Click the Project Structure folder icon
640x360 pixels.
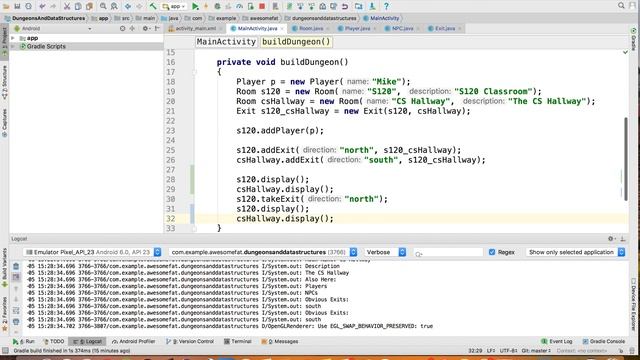coord(358,6)
